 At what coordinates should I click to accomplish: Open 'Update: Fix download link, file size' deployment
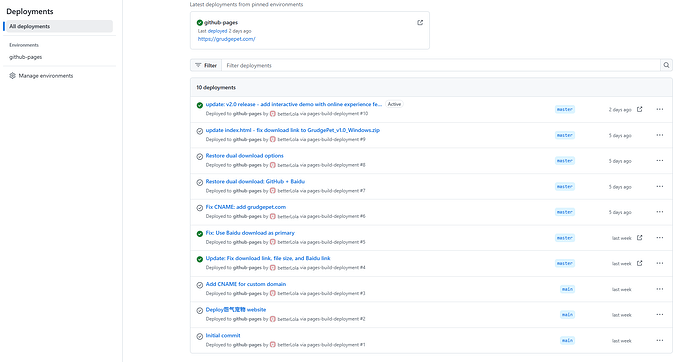[268, 258]
